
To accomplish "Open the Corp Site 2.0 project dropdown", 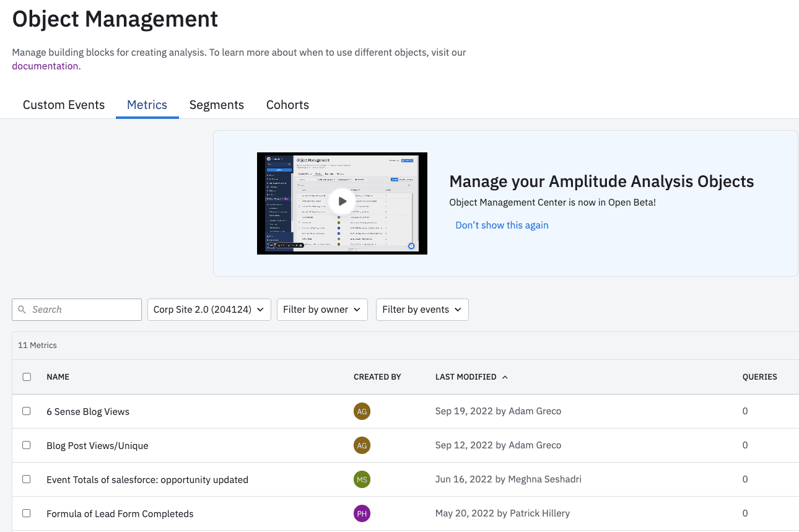I will point(209,309).
